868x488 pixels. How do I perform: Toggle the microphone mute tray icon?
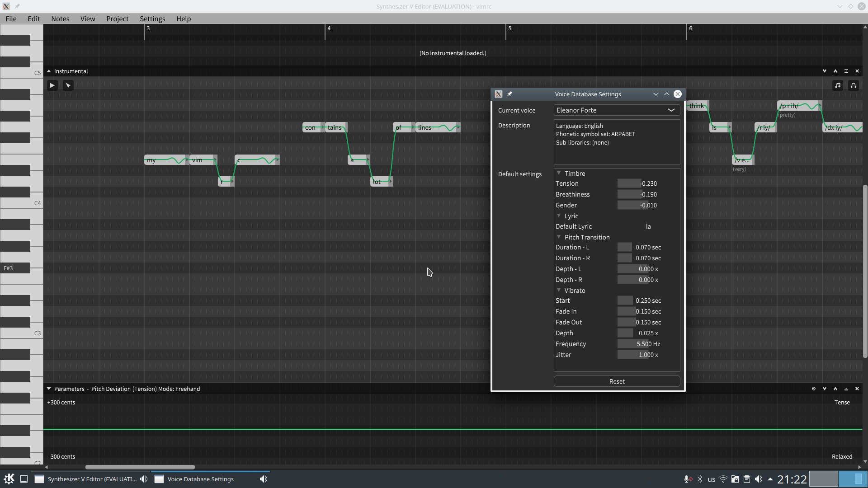coord(688,479)
